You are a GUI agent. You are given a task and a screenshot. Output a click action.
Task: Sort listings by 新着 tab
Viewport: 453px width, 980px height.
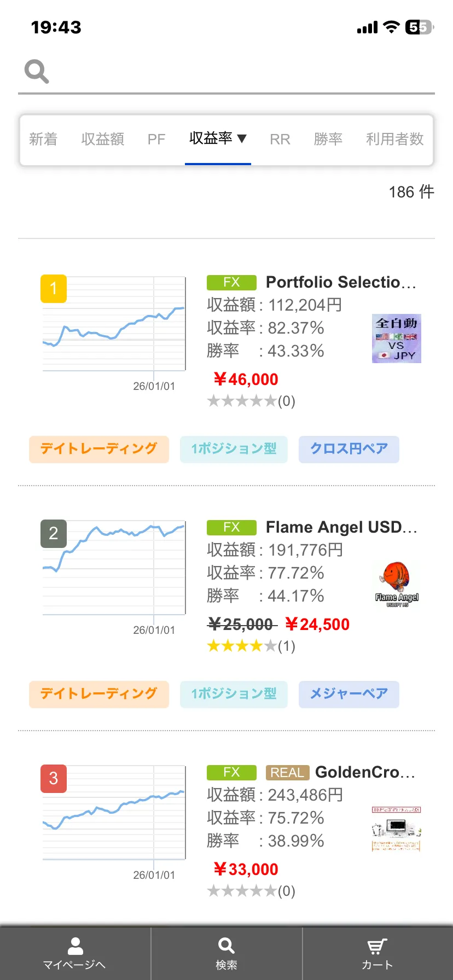(43, 139)
